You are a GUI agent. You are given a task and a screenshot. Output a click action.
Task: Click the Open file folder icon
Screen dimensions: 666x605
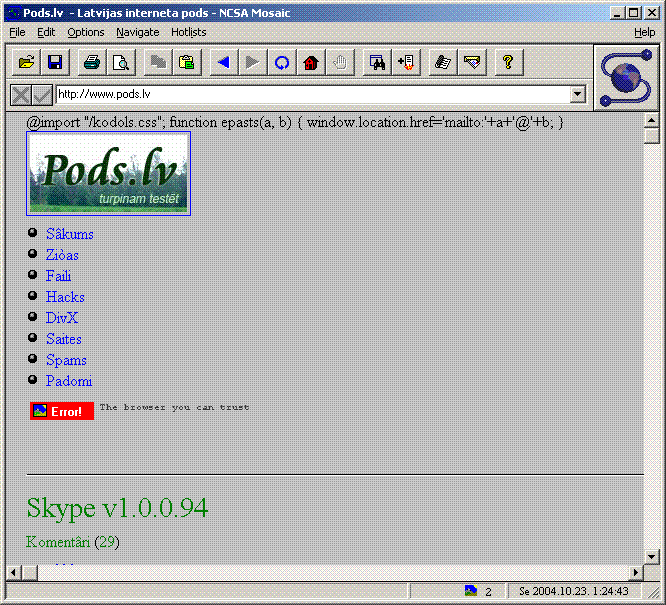[26, 62]
